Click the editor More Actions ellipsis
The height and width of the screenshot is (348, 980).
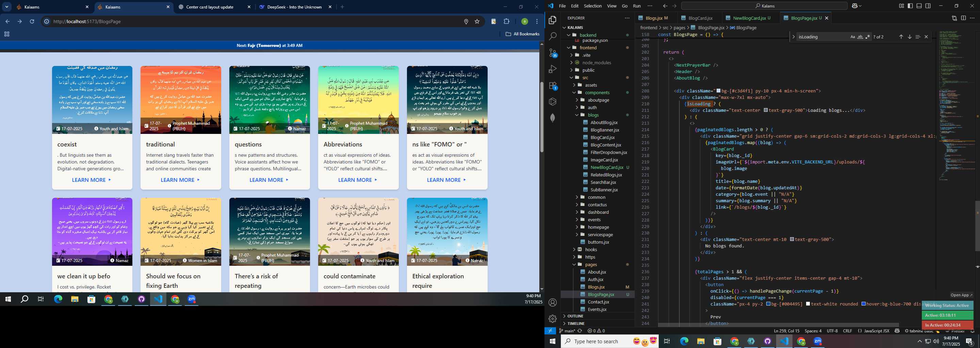tap(972, 18)
